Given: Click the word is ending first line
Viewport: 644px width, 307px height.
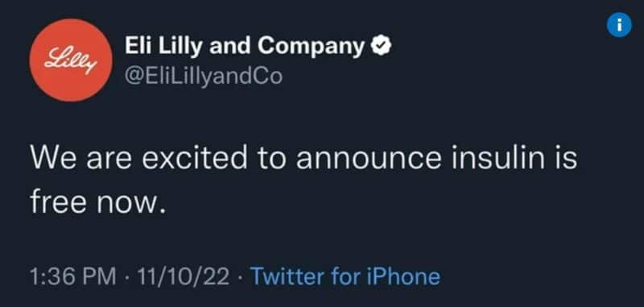Looking at the screenshot, I should coord(565,158).
